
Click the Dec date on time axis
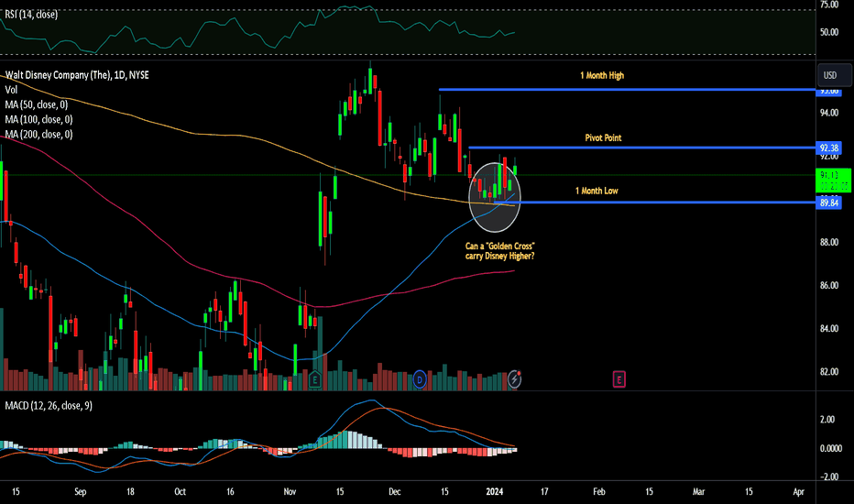point(394,491)
